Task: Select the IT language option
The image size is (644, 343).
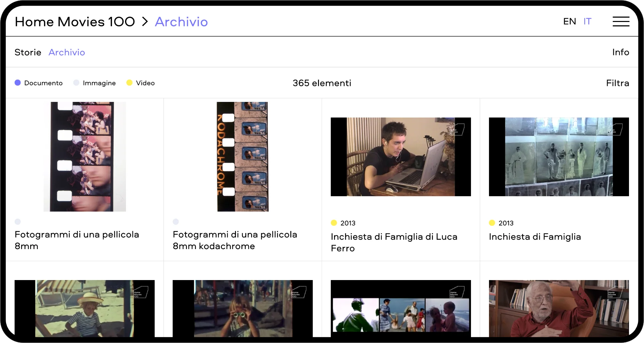Action: point(587,22)
